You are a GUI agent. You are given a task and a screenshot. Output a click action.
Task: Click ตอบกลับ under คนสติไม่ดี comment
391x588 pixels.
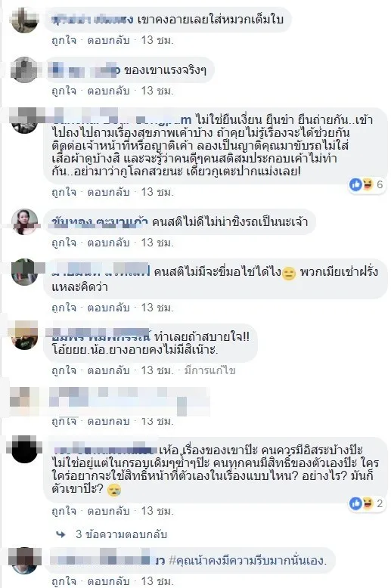pos(108,243)
